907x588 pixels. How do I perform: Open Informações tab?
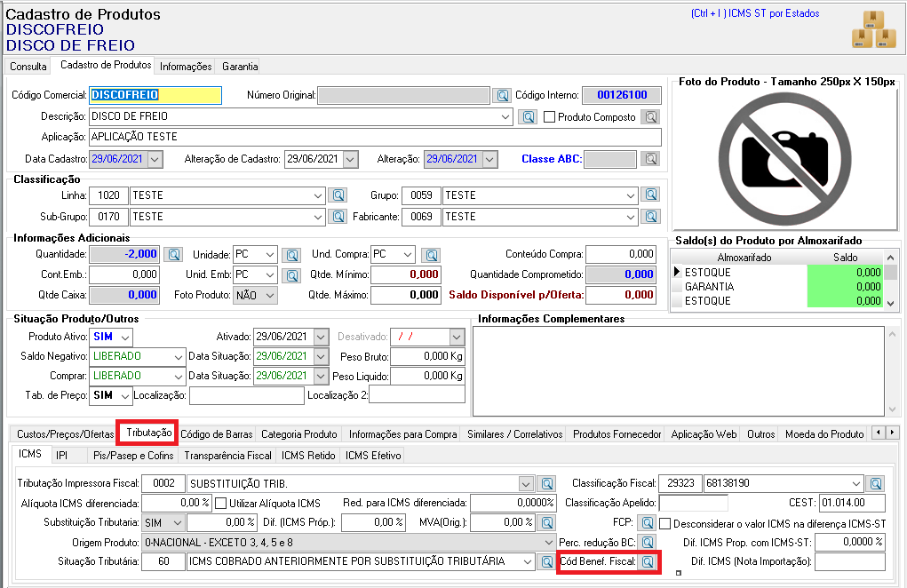tap(186, 67)
